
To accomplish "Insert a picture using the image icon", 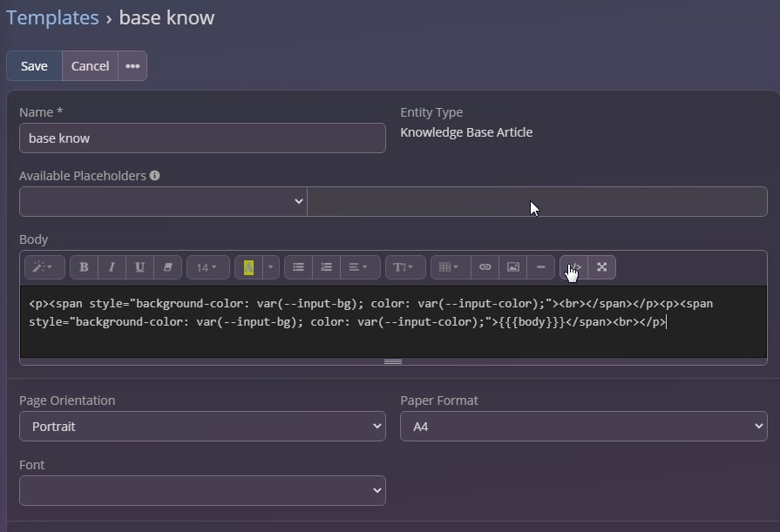I will coord(513,267).
